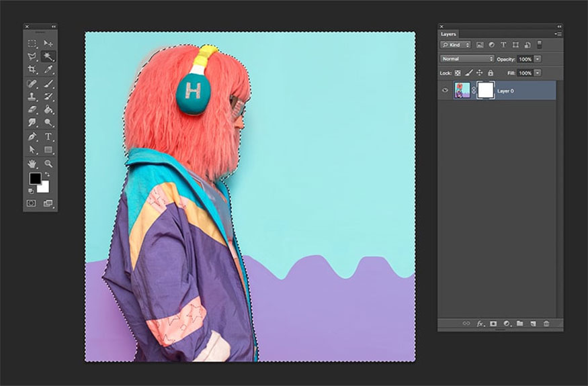Expand the Kind filter type dropdown
Viewport: 588px width, 386px height.
(456, 45)
